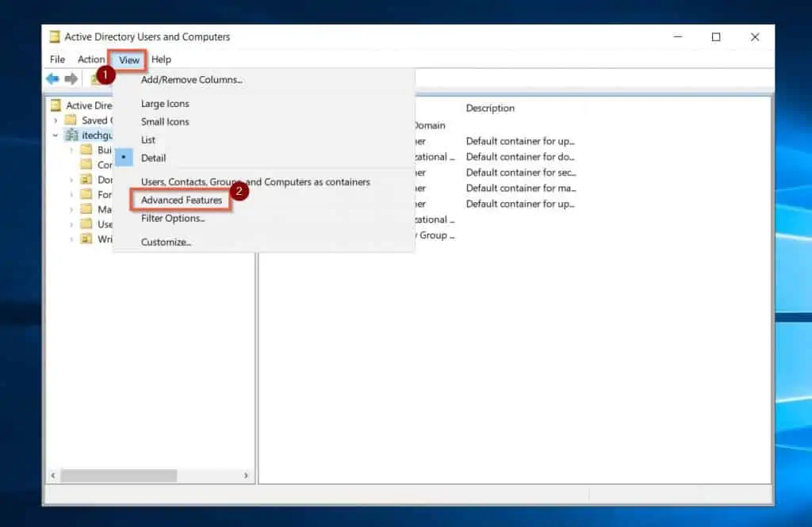Image resolution: width=812 pixels, height=527 pixels.
Task: Click 'Default container for sec...' description
Action: (x=520, y=173)
